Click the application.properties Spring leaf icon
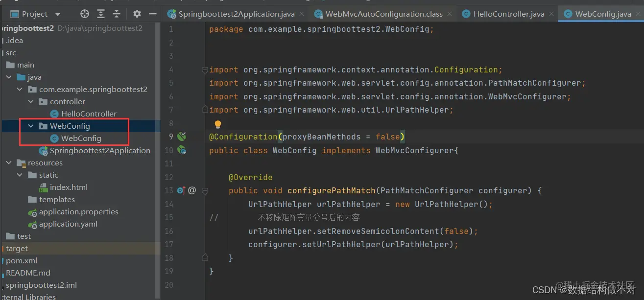Screen dimensions: 644x300 (33, 212)
